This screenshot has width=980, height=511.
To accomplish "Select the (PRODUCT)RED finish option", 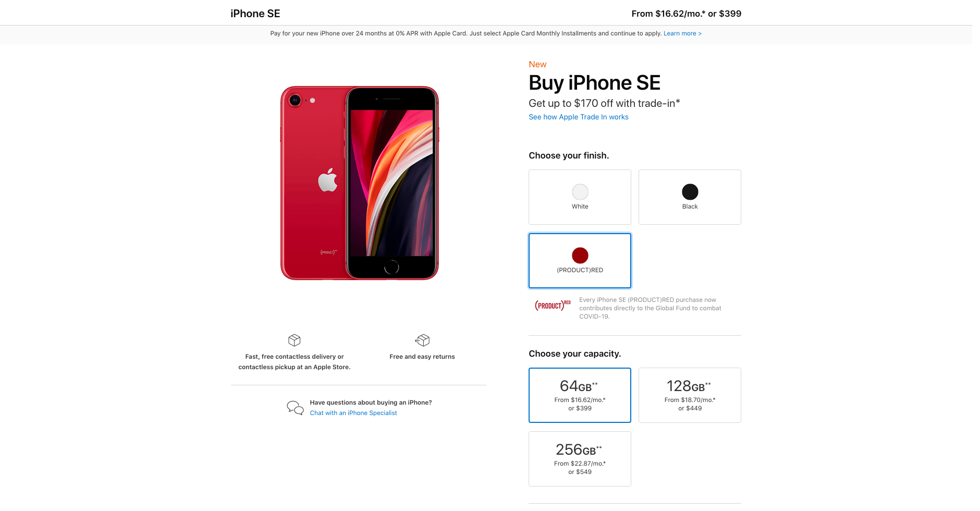I will (x=580, y=261).
